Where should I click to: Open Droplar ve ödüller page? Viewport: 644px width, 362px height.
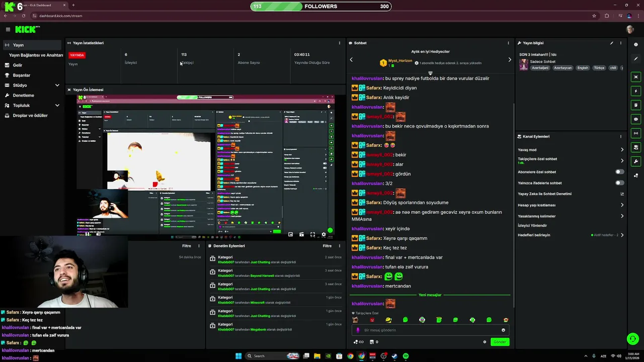click(32, 115)
